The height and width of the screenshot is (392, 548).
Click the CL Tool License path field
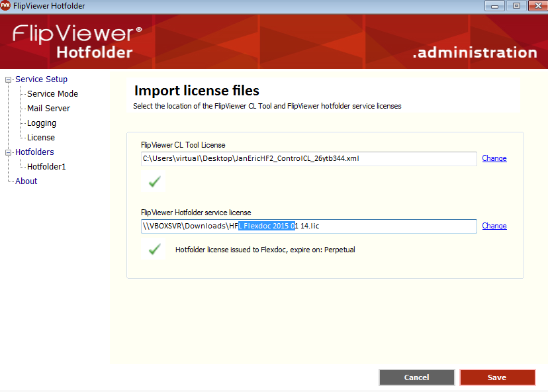309,159
